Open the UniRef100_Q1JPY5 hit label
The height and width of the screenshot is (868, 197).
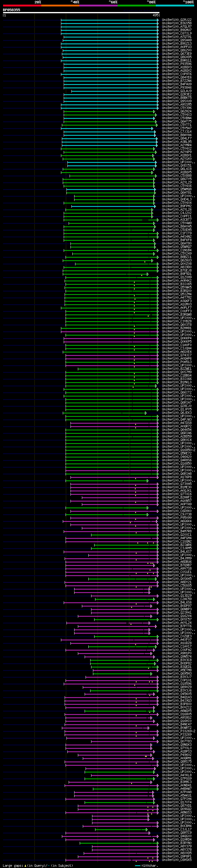(x=177, y=409)
